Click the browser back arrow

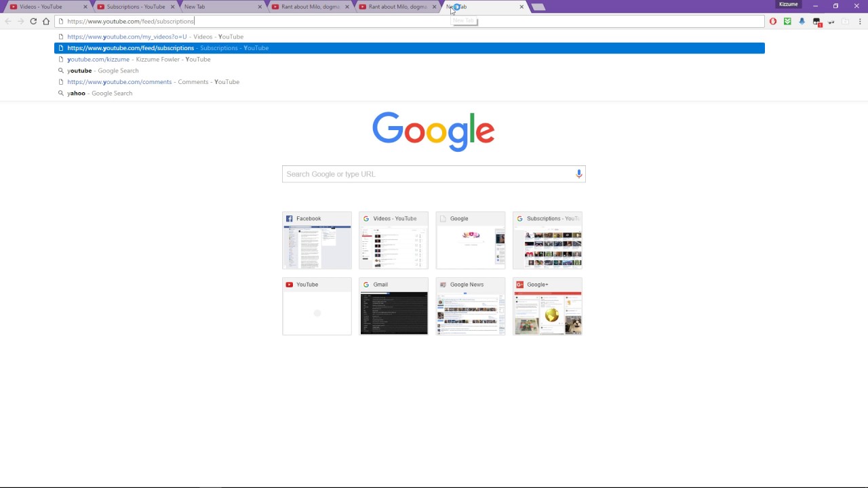pyautogui.click(x=8, y=21)
